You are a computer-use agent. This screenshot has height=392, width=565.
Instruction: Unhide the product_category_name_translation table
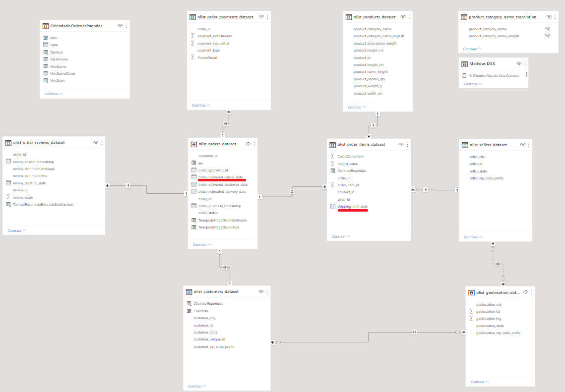pyautogui.click(x=549, y=16)
